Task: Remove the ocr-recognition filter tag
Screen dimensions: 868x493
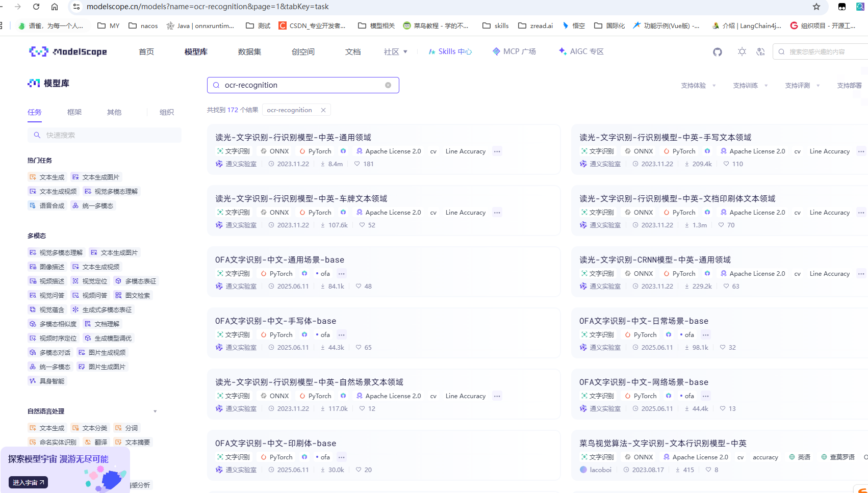Action: tap(323, 110)
